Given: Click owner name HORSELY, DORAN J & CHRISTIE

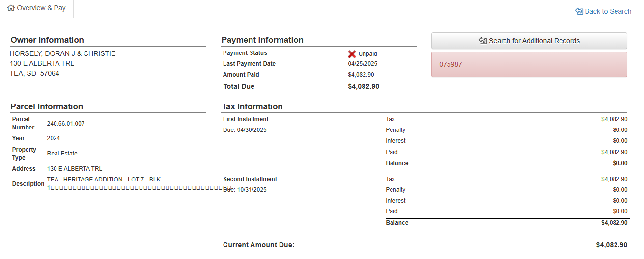Looking at the screenshot, I should click(x=63, y=53).
